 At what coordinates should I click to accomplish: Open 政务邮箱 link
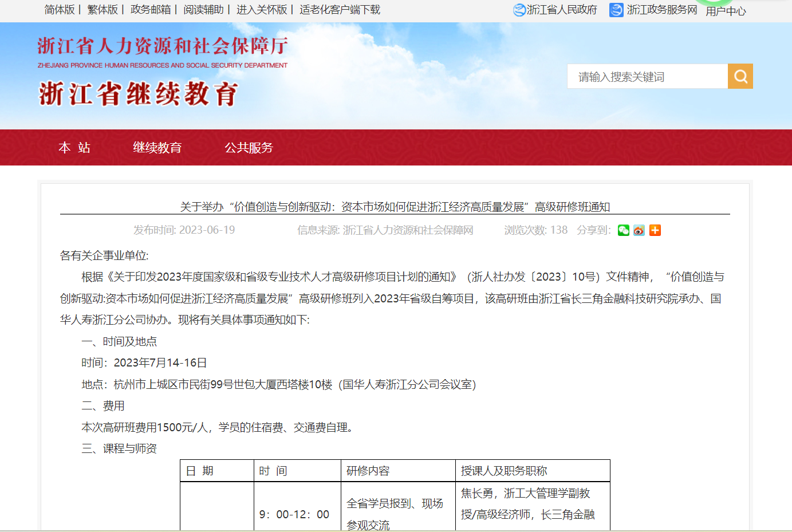point(151,10)
